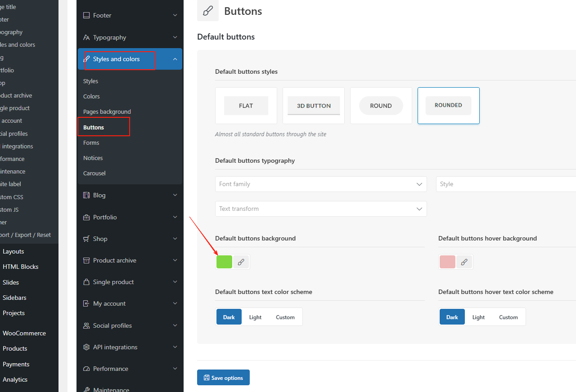The image size is (576, 392).
Task: Click the Portfolio briefcase icon
Action: (86, 217)
